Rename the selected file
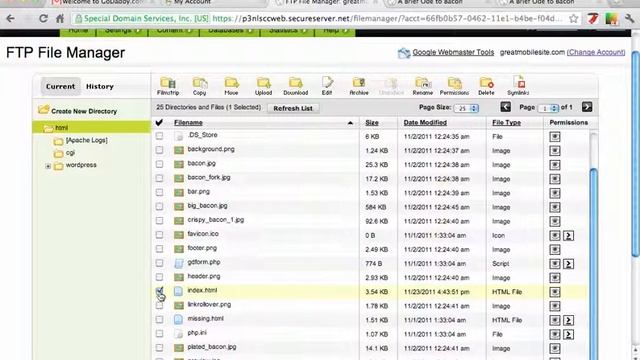The image size is (640, 360). point(422,86)
